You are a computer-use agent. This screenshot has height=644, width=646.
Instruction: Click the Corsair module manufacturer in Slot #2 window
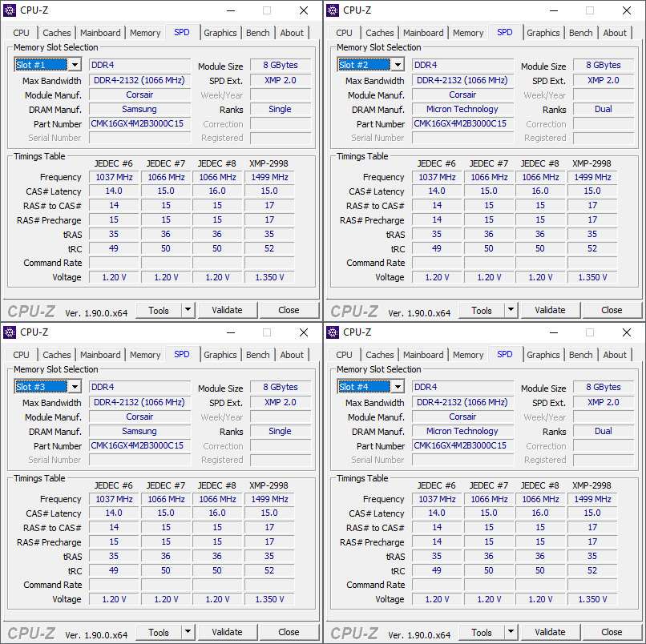(463, 95)
